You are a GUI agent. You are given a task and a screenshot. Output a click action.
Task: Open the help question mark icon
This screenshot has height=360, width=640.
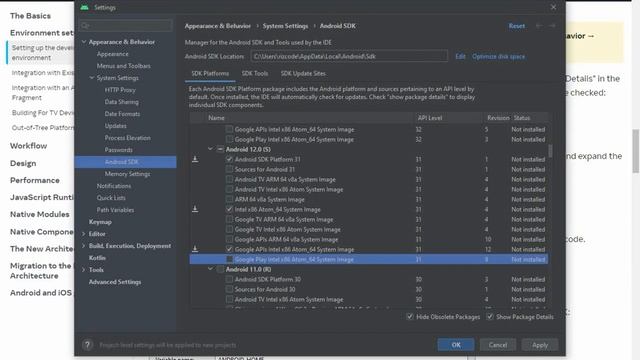tap(87, 345)
